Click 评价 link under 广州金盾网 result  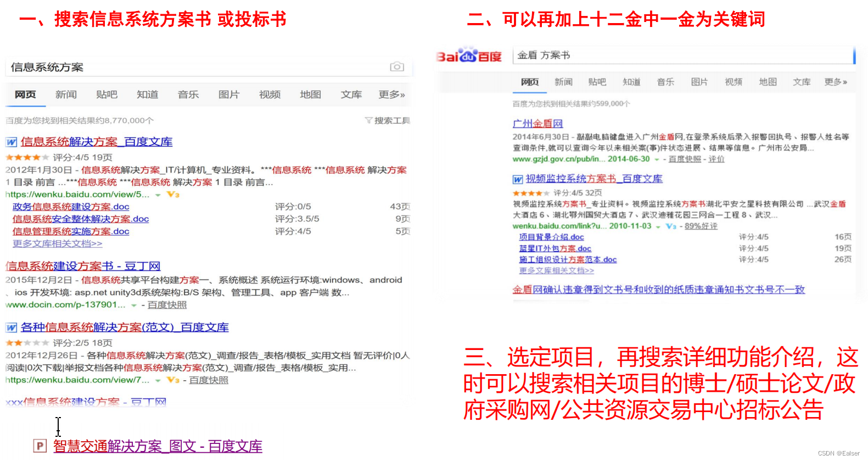click(716, 159)
